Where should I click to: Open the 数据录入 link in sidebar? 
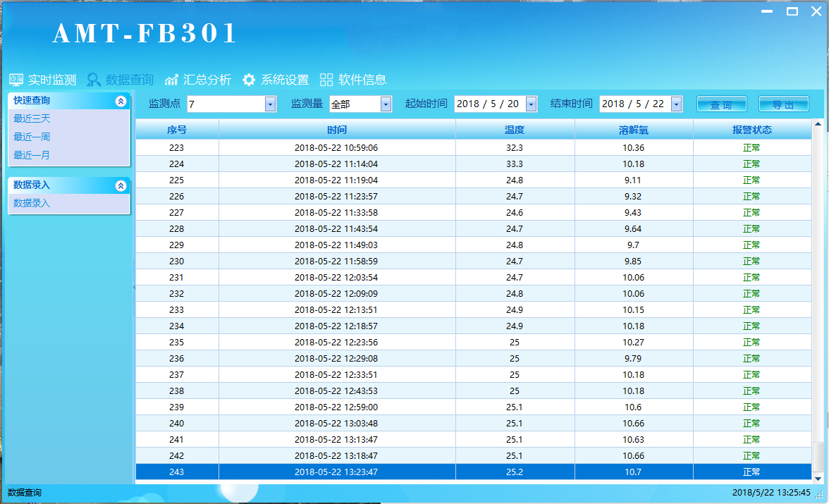pos(32,203)
